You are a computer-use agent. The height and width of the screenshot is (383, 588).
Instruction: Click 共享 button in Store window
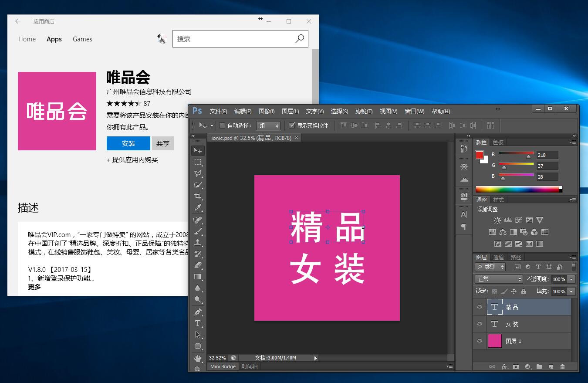[x=163, y=143]
